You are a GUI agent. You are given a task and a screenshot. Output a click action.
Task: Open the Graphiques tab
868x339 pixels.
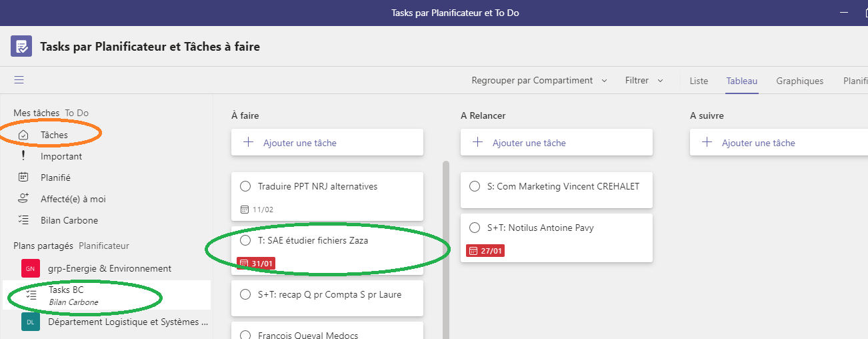(x=799, y=81)
